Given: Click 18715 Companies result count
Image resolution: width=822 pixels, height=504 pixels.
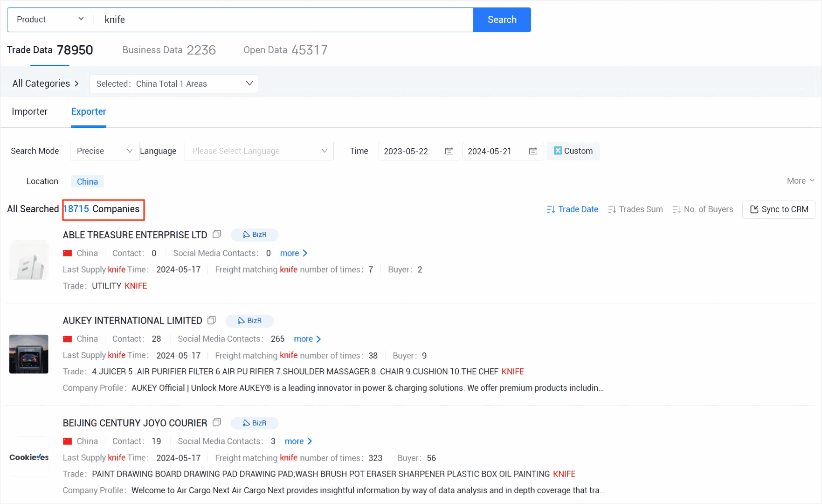Looking at the screenshot, I should (x=101, y=209).
